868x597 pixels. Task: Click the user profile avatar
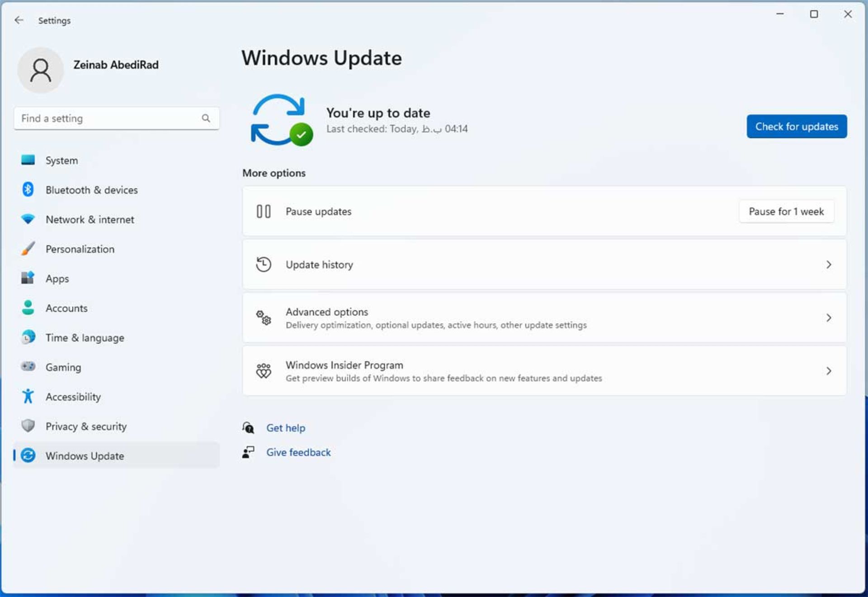click(41, 70)
